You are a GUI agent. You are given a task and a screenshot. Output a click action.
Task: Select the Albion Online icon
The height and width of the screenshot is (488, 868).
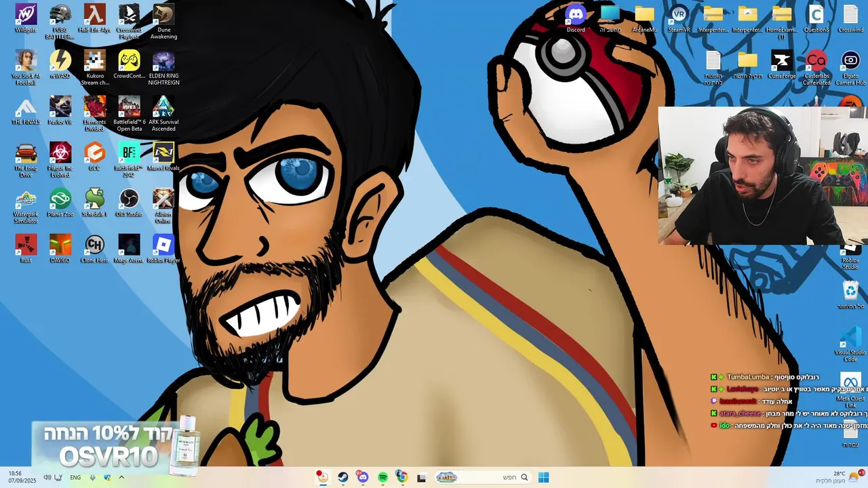(x=163, y=205)
